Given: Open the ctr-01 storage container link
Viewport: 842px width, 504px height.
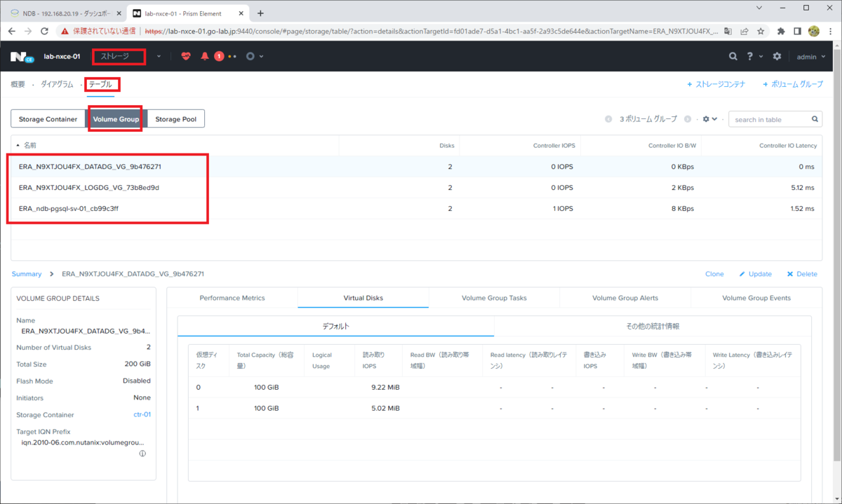Looking at the screenshot, I should [x=142, y=415].
